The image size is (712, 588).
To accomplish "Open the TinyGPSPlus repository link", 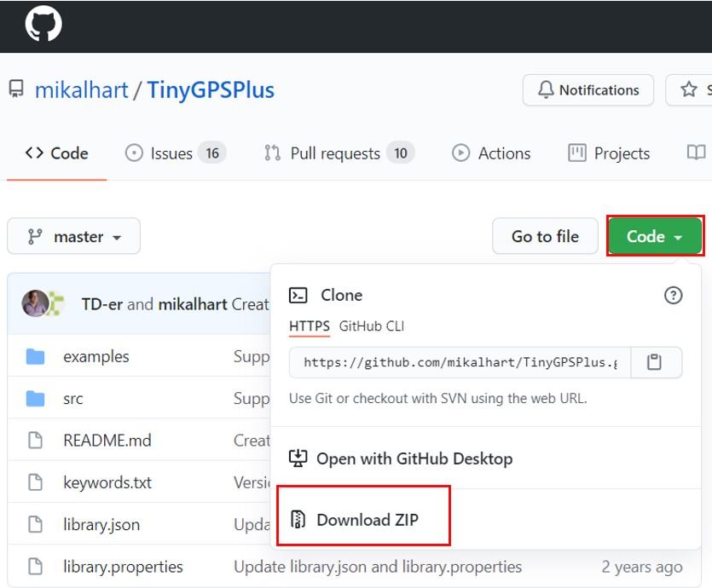I will pos(211,89).
